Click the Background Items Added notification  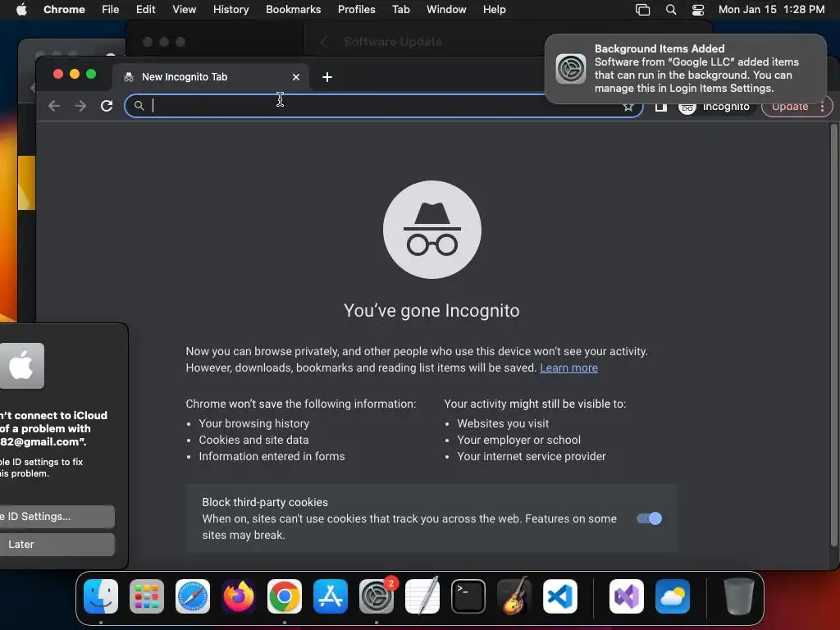(685, 69)
